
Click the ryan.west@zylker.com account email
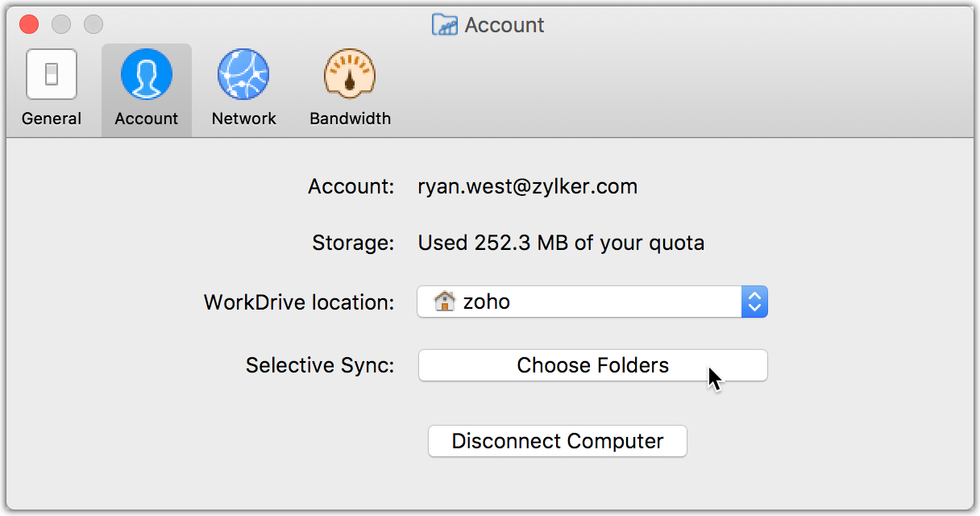point(527,187)
